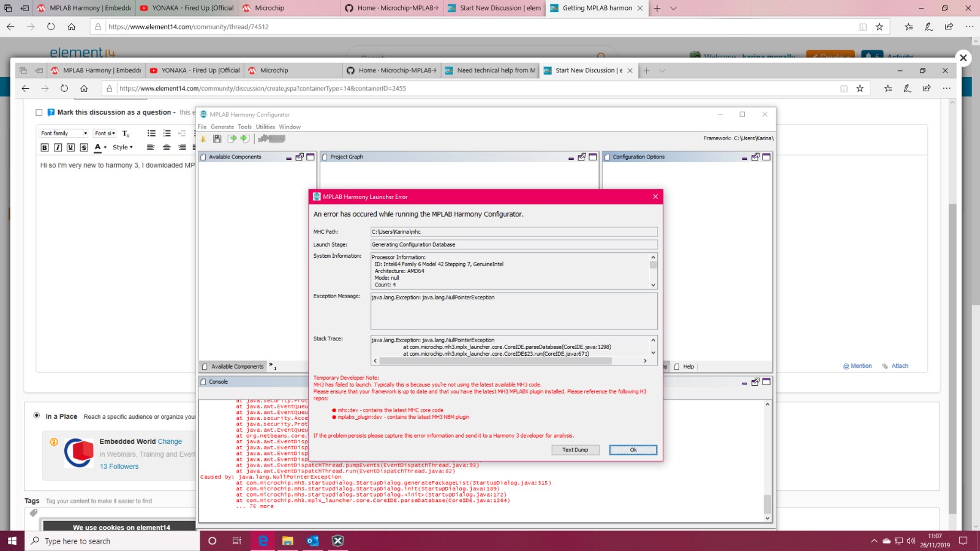Open the Utilities menu in Harmony Configurator
Image resolution: width=980 pixels, height=551 pixels.
point(265,127)
